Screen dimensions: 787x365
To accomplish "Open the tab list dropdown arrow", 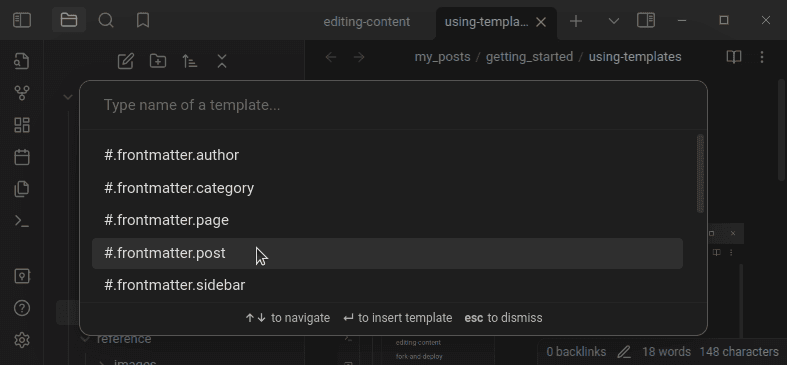I will 613,21.
